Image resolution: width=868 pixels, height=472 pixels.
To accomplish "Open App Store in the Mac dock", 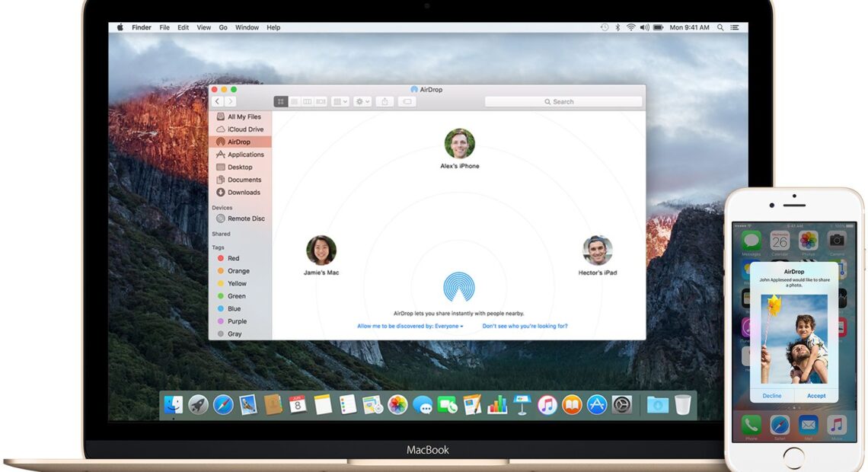I will [597, 405].
